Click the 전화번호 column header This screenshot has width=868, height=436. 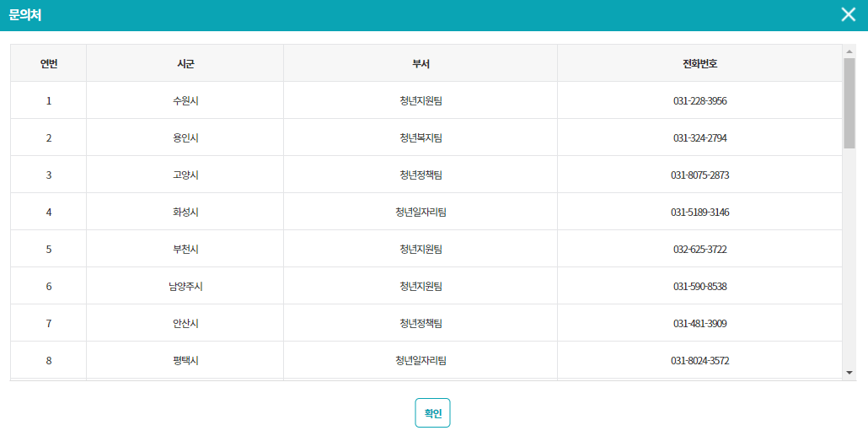click(x=699, y=64)
